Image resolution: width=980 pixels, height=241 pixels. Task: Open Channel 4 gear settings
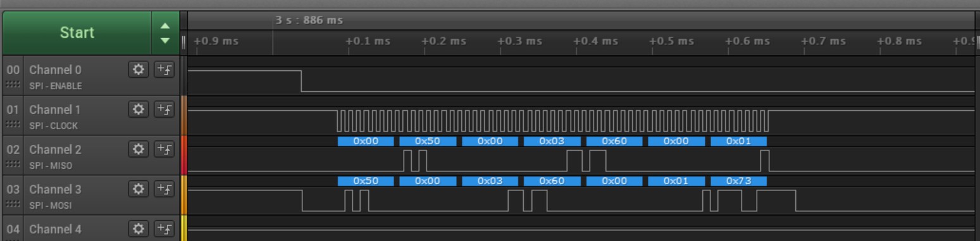pyautogui.click(x=139, y=229)
